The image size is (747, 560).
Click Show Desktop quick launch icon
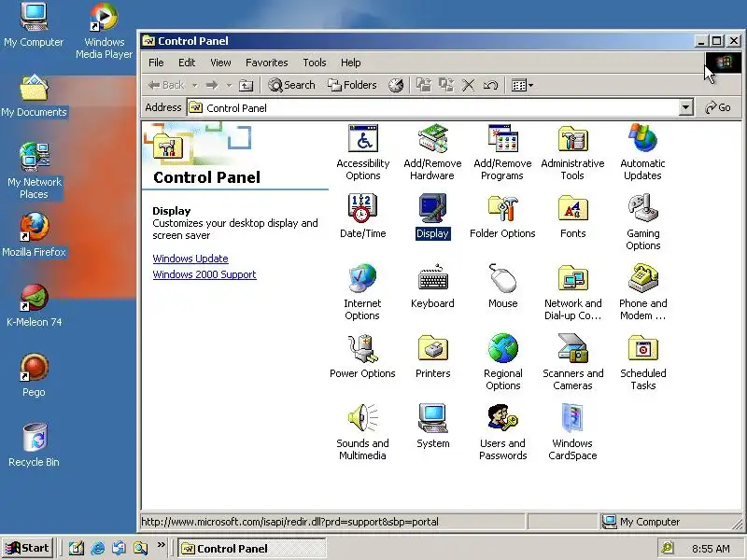(77, 548)
